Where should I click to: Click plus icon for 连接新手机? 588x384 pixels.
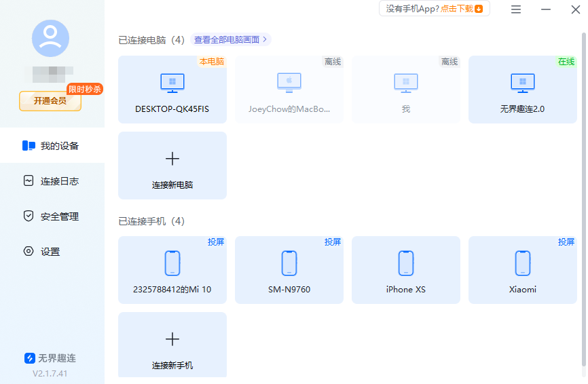tap(172, 339)
